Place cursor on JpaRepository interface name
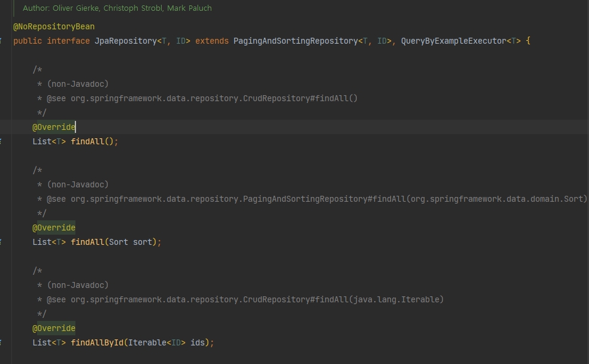The width and height of the screenshot is (589, 364). [x=126, y=41]
